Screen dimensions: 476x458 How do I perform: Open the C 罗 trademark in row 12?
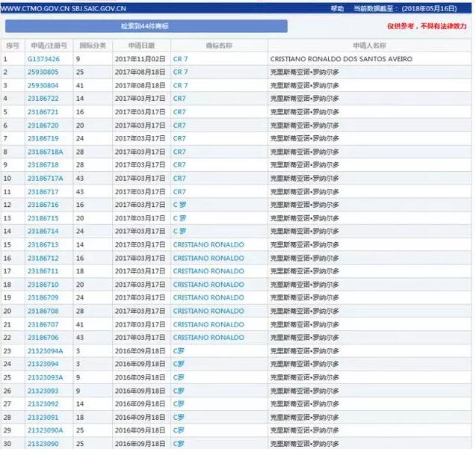point(179,205)
